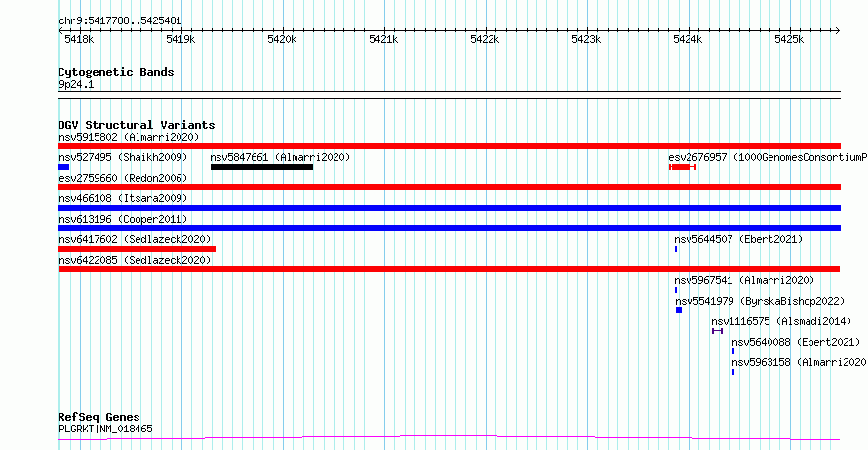Select the nsv613196 blue variant bar

(x=449, y=228)
